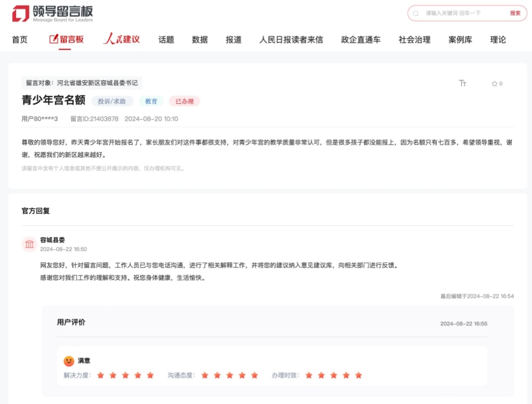Click the magnifier icon in search box
The height and width of the screenshot is (404, 532).
pos(416,13)
